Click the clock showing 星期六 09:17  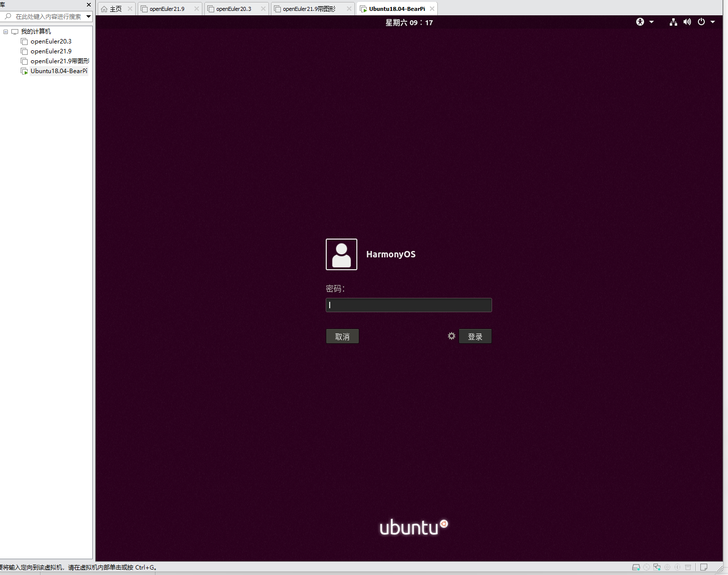[409, 23]
